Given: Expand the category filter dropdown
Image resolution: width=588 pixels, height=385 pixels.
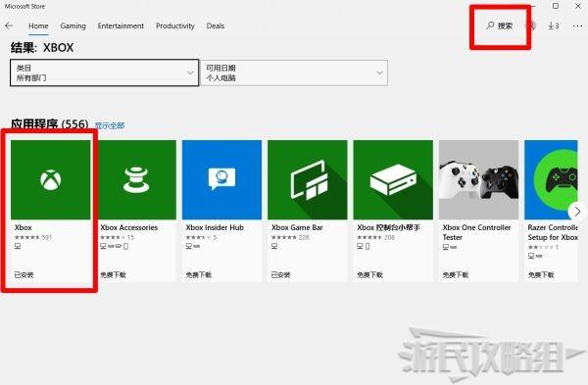Looking at the screenshot, I should [x=104, y=72].
